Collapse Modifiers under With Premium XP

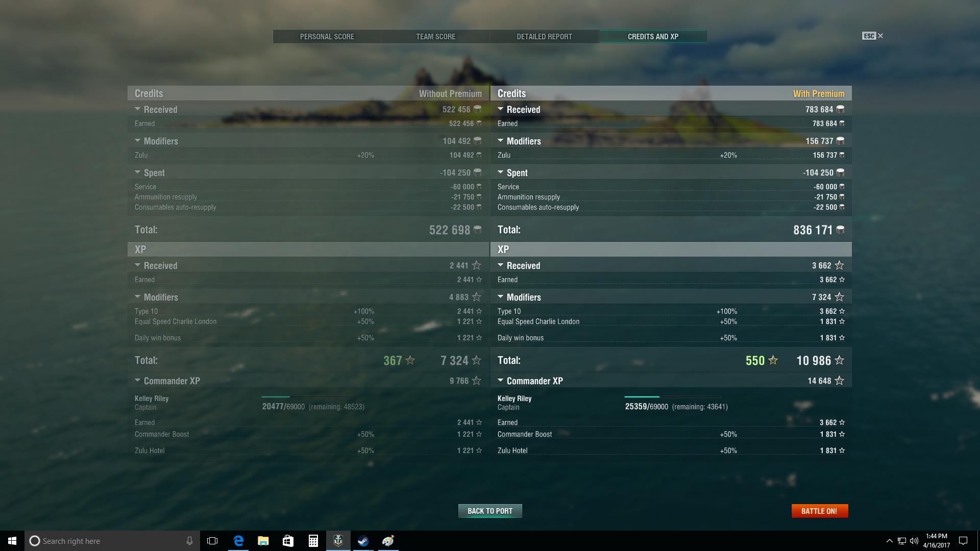500,297
